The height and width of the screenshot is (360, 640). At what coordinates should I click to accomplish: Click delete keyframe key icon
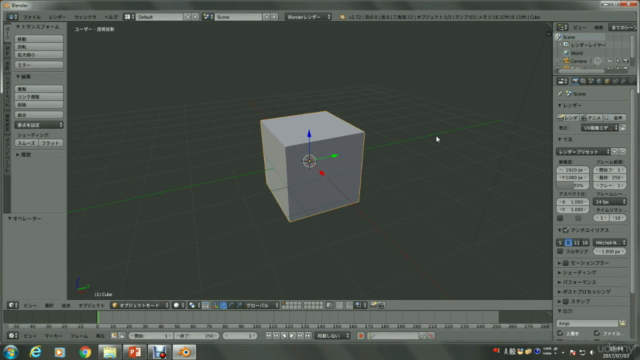431,336
